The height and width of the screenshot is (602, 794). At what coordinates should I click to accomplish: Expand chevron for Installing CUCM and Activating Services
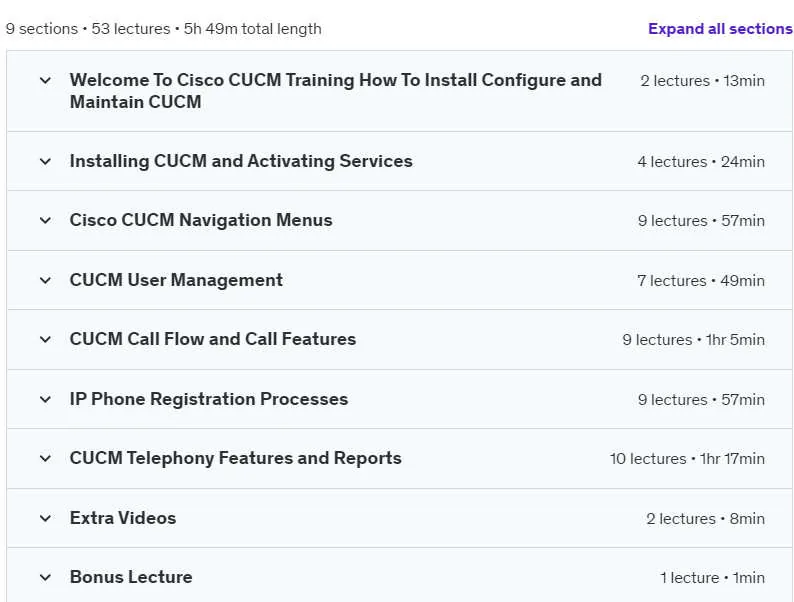(45, 162)
